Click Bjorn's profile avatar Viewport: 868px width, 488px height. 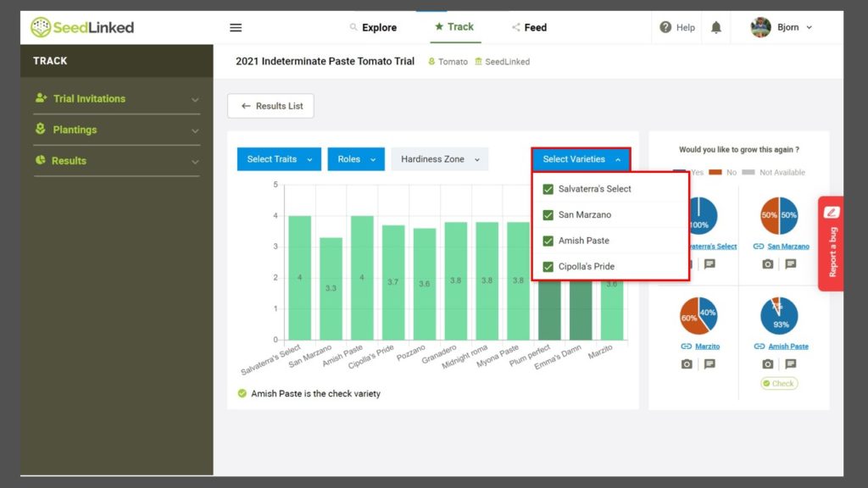[760, 27]
